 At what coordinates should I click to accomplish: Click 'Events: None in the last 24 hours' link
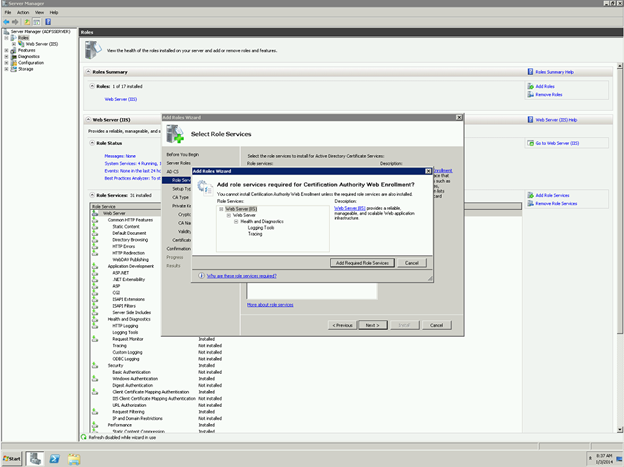[x=133, y=171]
